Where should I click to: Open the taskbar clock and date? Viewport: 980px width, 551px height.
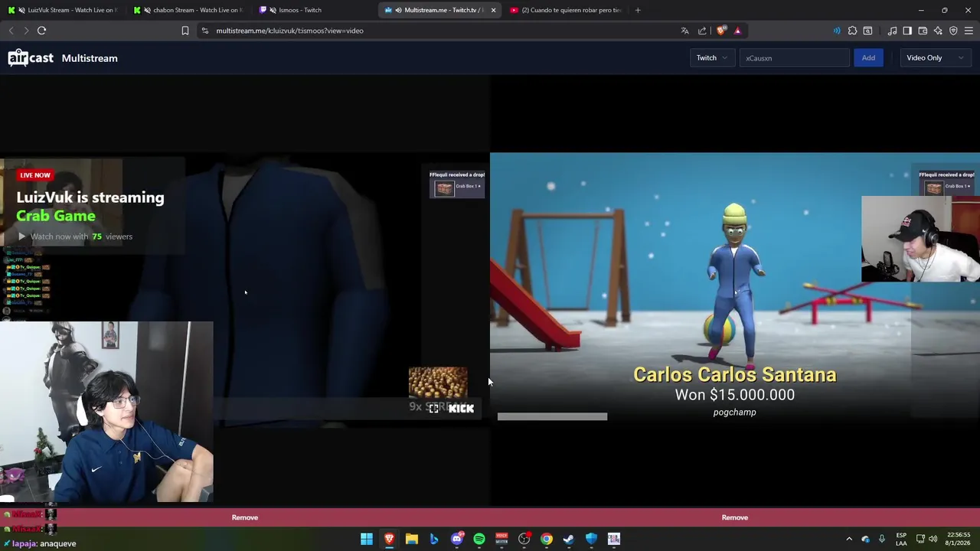pyautogui.click(x=956, y=539)
